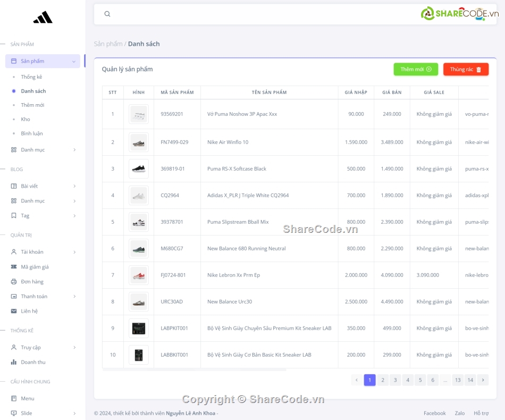
Task: Click the table horizontal scrollbar
Action: pos(194,370)
